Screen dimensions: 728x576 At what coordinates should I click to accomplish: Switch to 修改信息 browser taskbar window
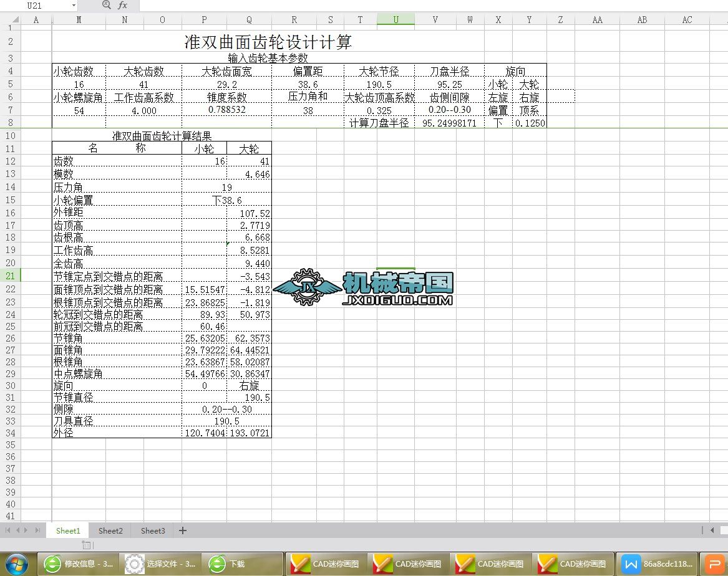click(x=78, y=564)
